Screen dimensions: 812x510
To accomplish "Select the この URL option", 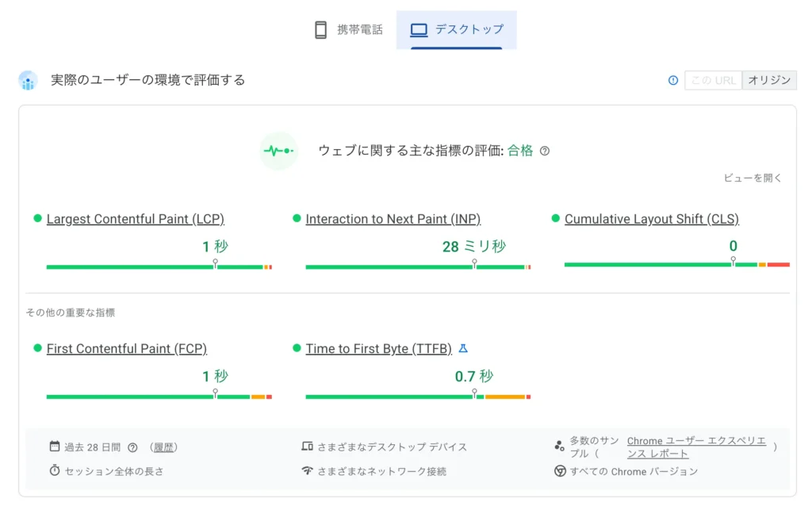I will pyautogui.click(x=712, y=80).
